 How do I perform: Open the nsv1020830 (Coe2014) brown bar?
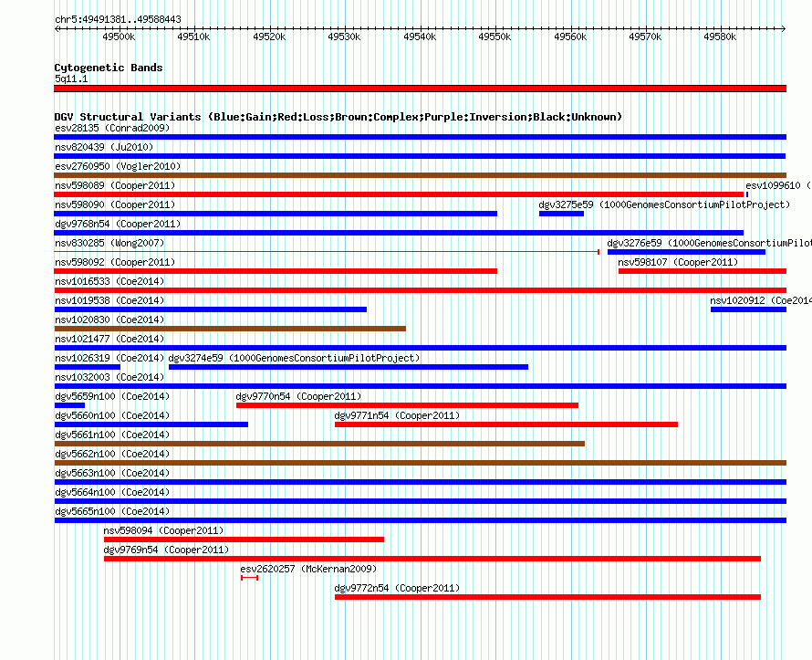point(230,329)
